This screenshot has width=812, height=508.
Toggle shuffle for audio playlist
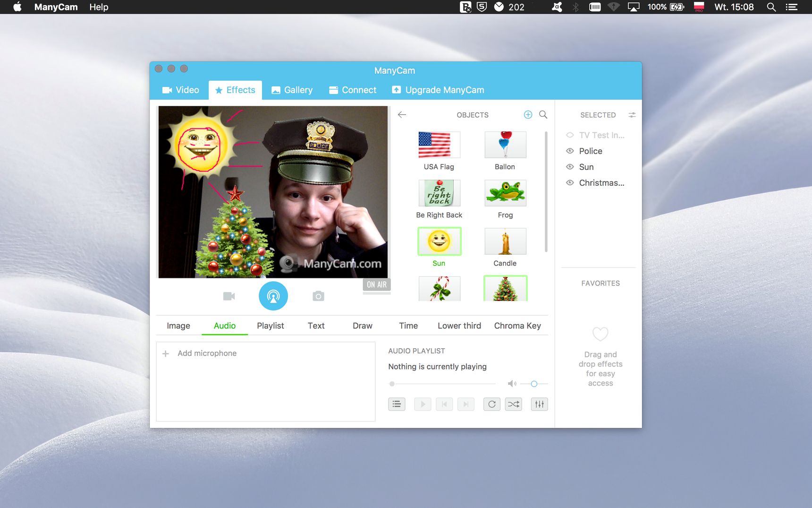point(514,404)
